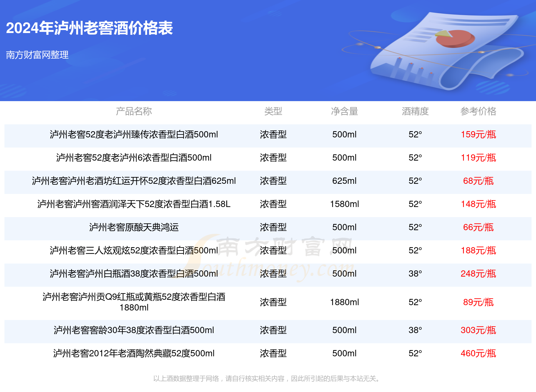Screen dimensions: 536x392
Task: Select product 泸州老窖52度老泸州6浓香型白酒500ml
Action: [x=134, y=158]
